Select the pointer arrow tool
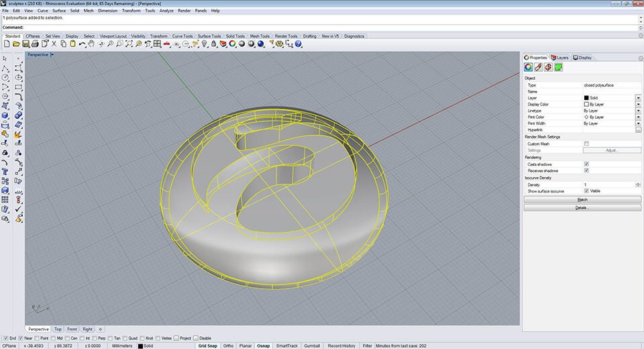This screenshot has width=644, height=349. click(x=5, y=59)
